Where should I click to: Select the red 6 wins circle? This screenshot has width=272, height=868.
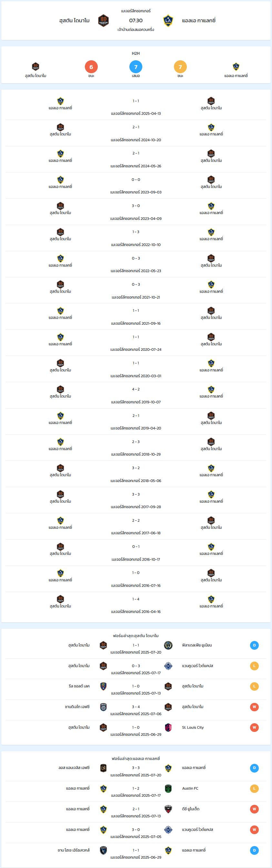point(91,67)
